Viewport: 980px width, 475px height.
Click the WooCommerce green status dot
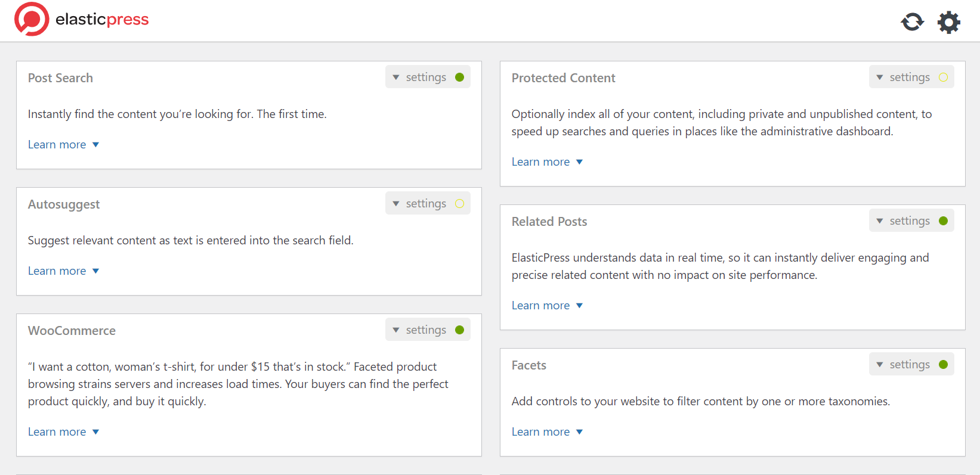pyautogui.click(x=459, y=330)
